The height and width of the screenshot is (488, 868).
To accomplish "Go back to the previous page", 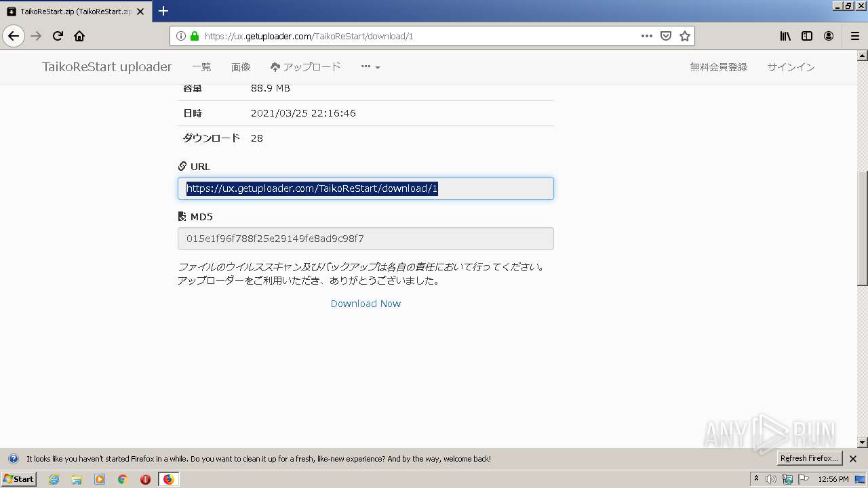I will pyautogui.click(x=14, y=36).
